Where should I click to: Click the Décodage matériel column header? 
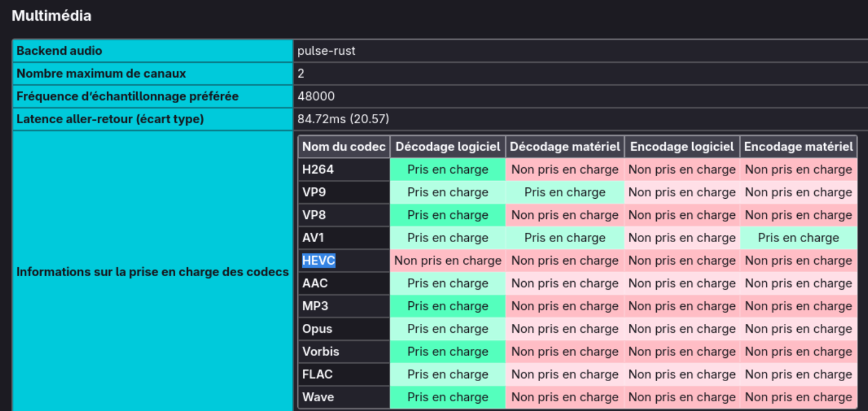click(565, 146)
